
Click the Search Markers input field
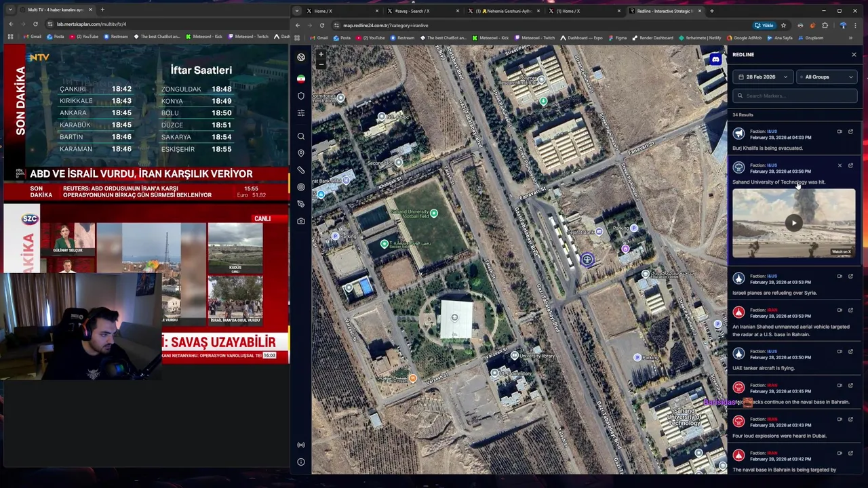coord(795,96)
